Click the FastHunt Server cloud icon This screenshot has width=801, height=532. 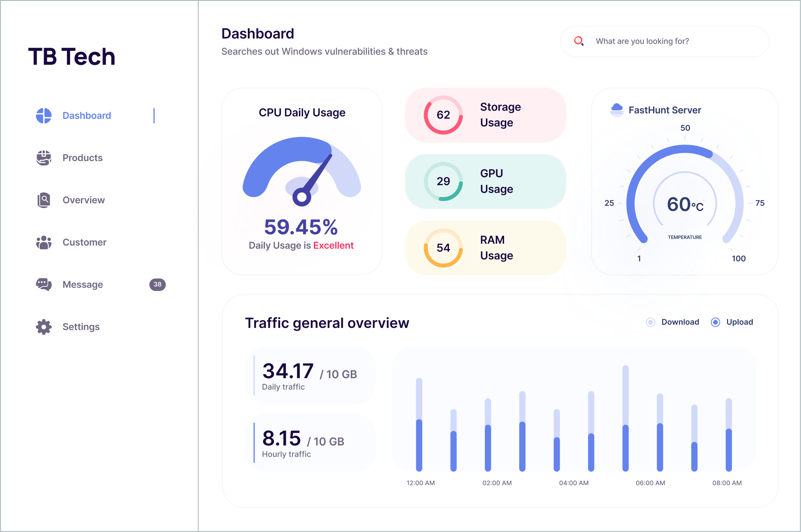coord(617,110)
